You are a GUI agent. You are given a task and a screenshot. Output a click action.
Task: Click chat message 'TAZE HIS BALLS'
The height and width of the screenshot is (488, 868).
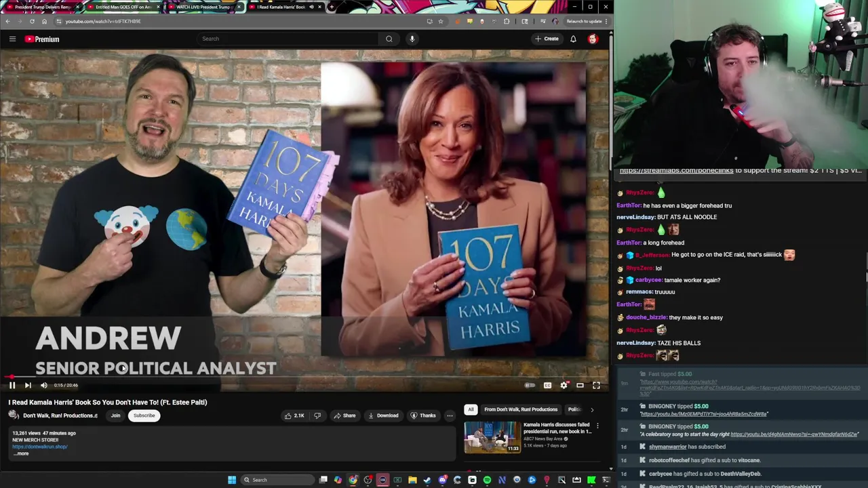679,343
